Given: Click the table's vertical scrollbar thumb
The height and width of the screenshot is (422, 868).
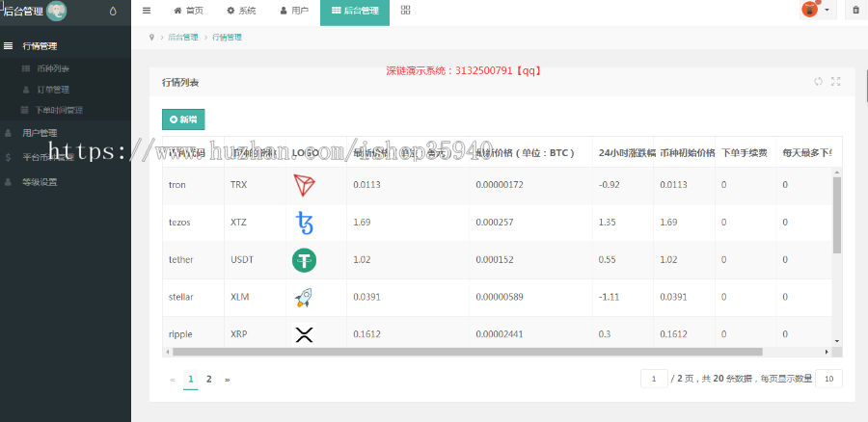Looking at the screenshot, I should pos(837,215).
